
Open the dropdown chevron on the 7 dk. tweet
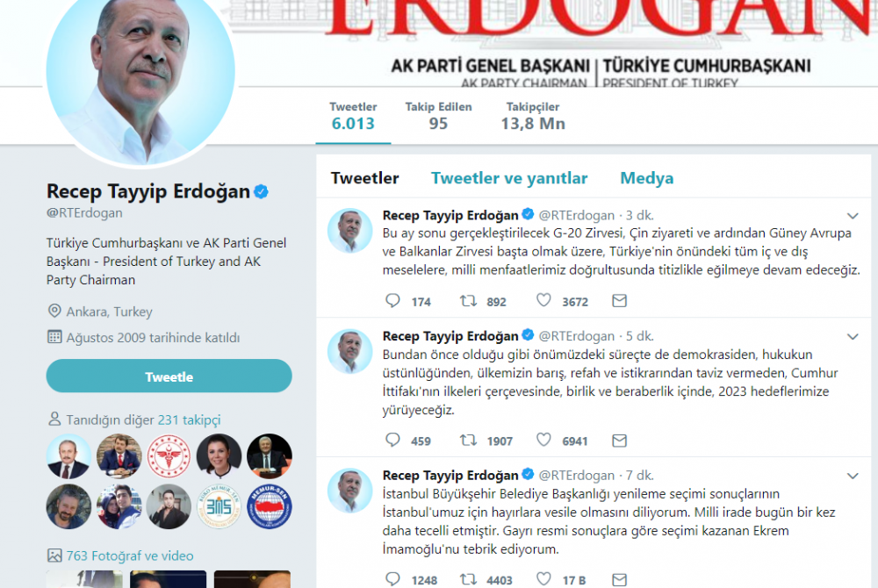(853, 477)
